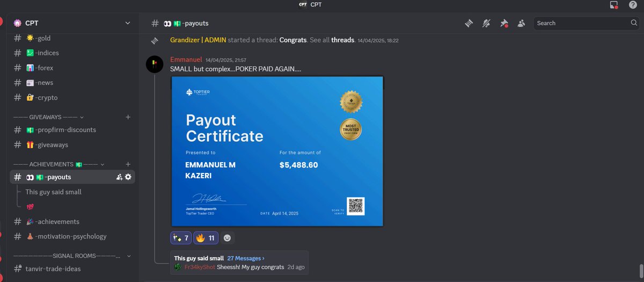Open the '27 Messages' thread link
This screenshot has width=644, height=282.
pos(246,258)
